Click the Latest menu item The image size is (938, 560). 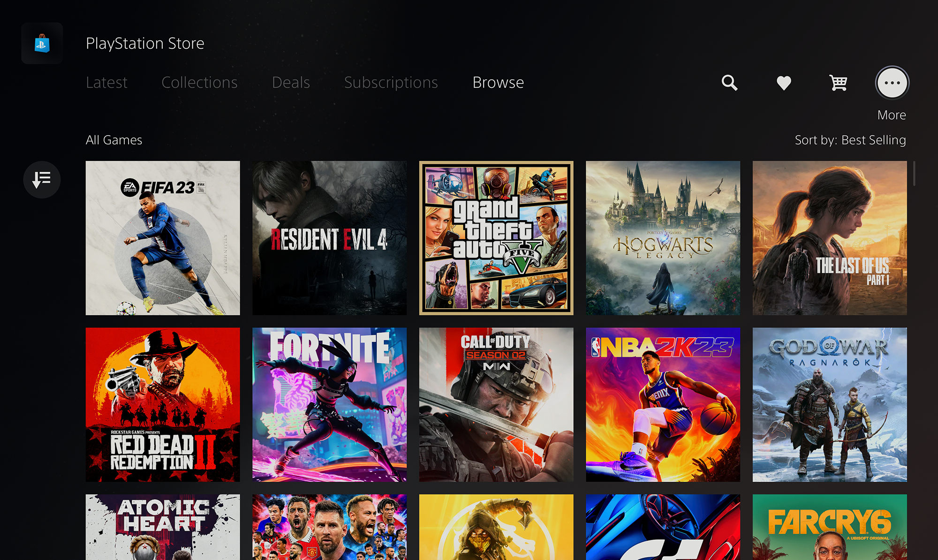(106, 82)
